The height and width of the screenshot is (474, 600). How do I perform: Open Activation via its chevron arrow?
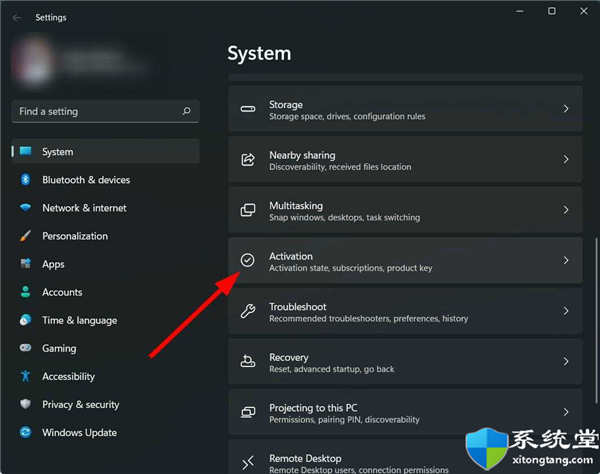566,261
